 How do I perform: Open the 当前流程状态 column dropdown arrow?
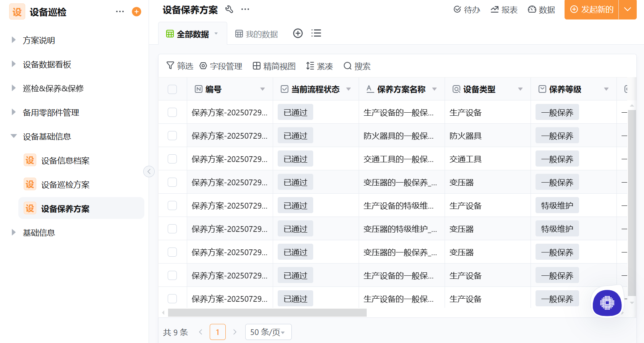point(348,89)
